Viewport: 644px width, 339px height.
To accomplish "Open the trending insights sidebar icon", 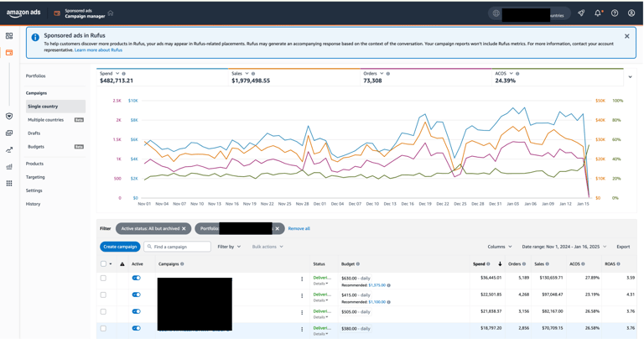I will coord(9,150).
